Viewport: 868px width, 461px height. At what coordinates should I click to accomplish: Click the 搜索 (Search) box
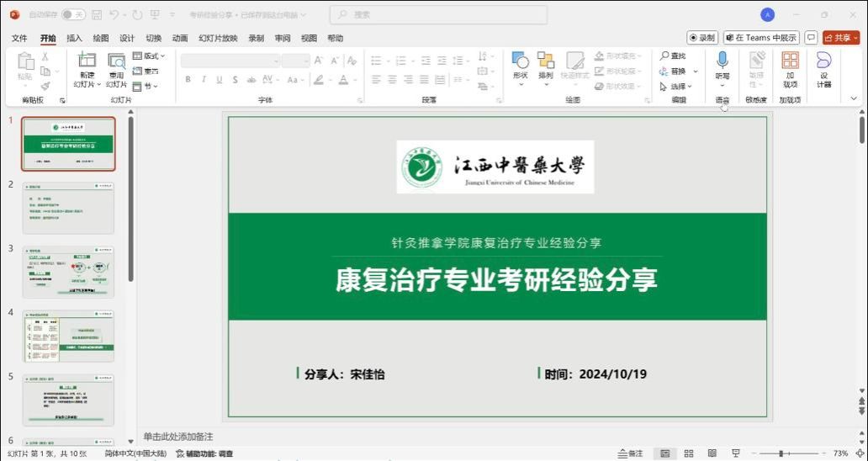(x=438, y=15)
